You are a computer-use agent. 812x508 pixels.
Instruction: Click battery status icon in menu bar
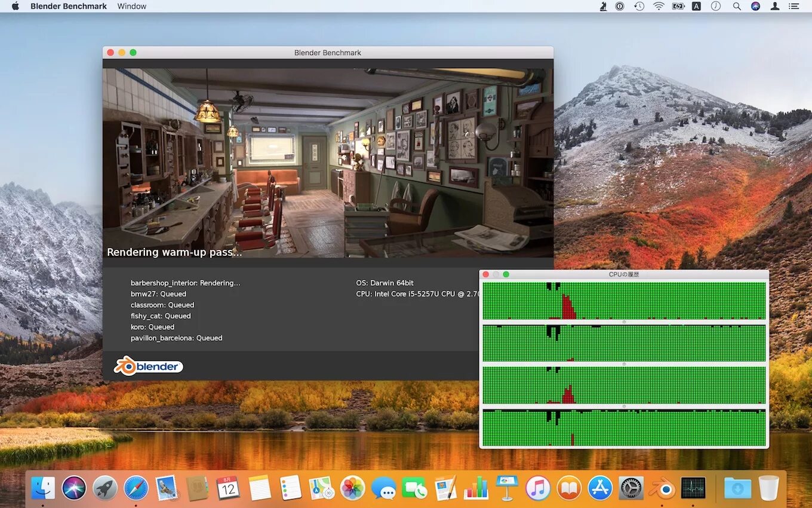pos(678,6)
